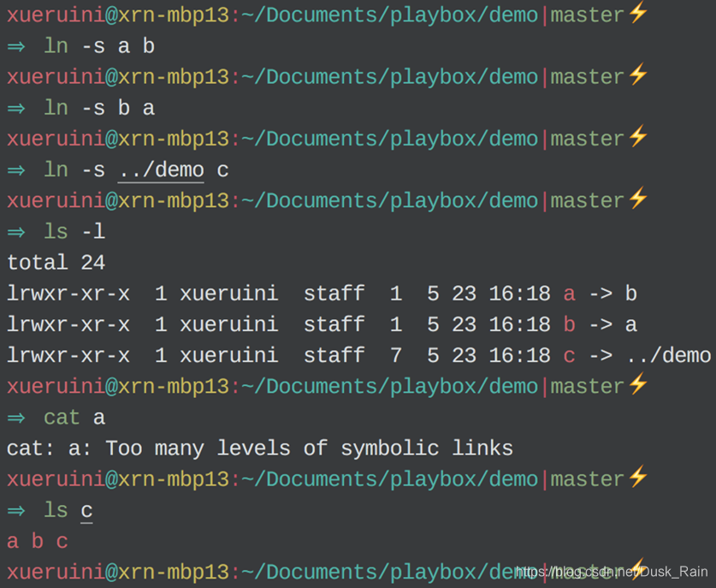716x588 pixels.
Task: Click the ⇒ arrow before "ln -s b a"
Action: tap(15, 107)
